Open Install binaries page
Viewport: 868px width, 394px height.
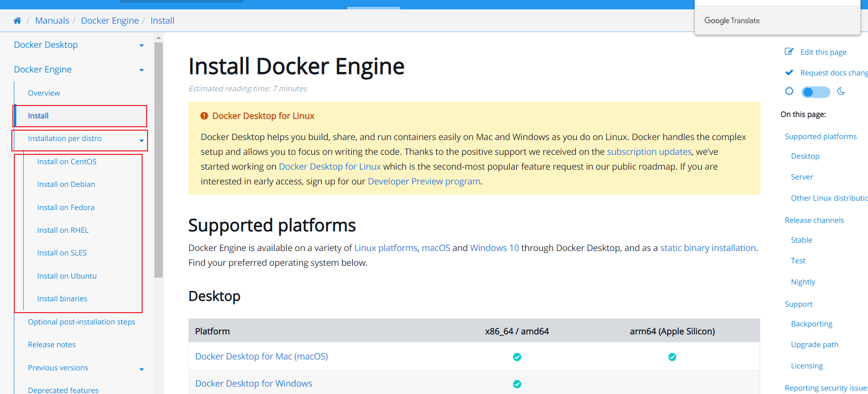point(62,299)
